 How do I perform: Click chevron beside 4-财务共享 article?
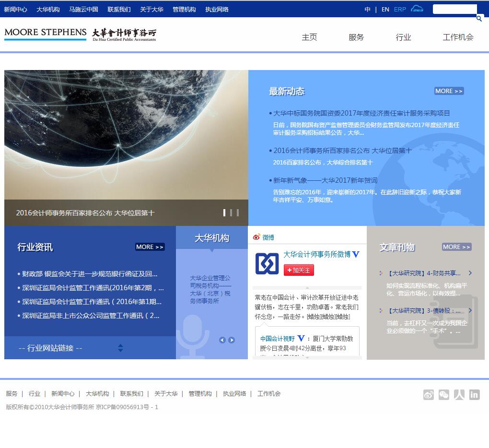coord(470,273)
